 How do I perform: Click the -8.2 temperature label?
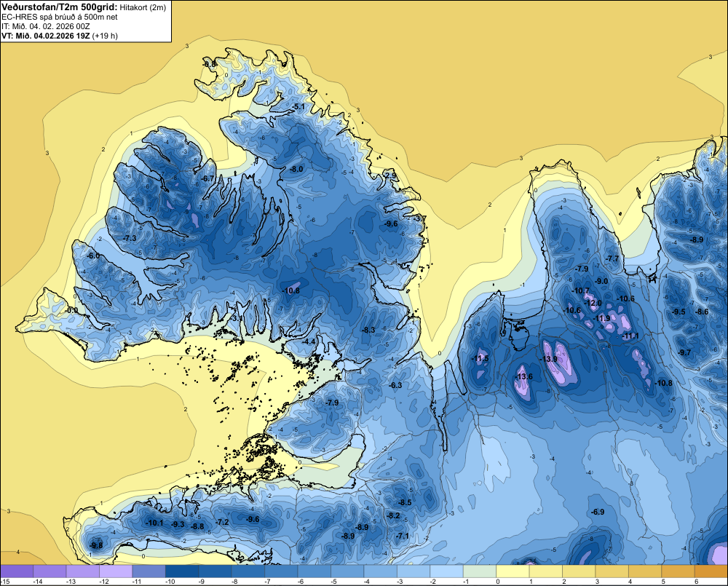click(x=393, y=516)
